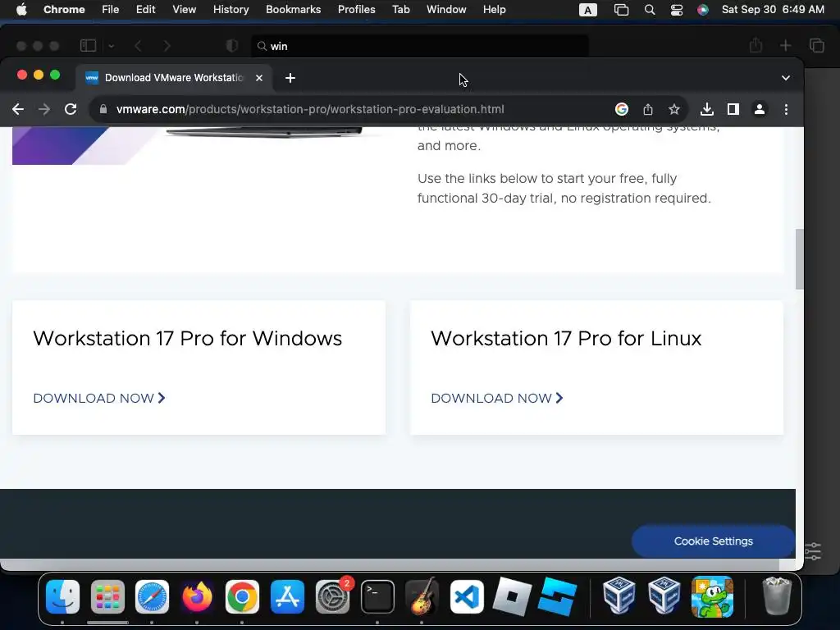Open Control Center in the menu bar
The image size is (840, 630).
[677, 10]
